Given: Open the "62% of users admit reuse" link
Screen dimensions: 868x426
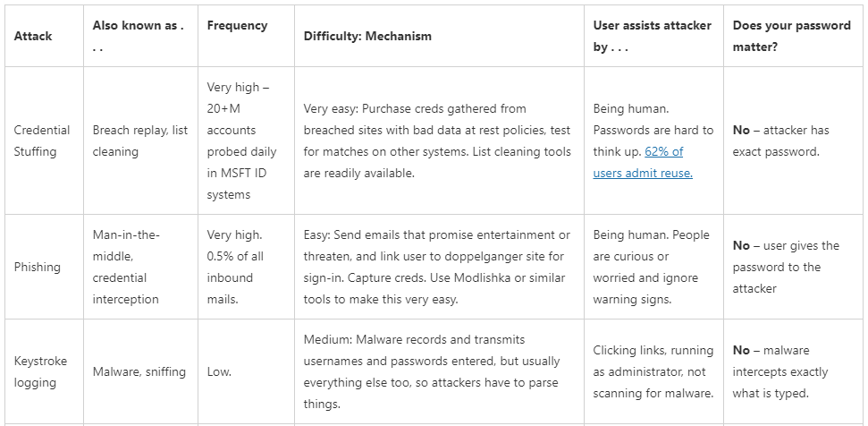Looking at the screenshot, I should [643, 162].
